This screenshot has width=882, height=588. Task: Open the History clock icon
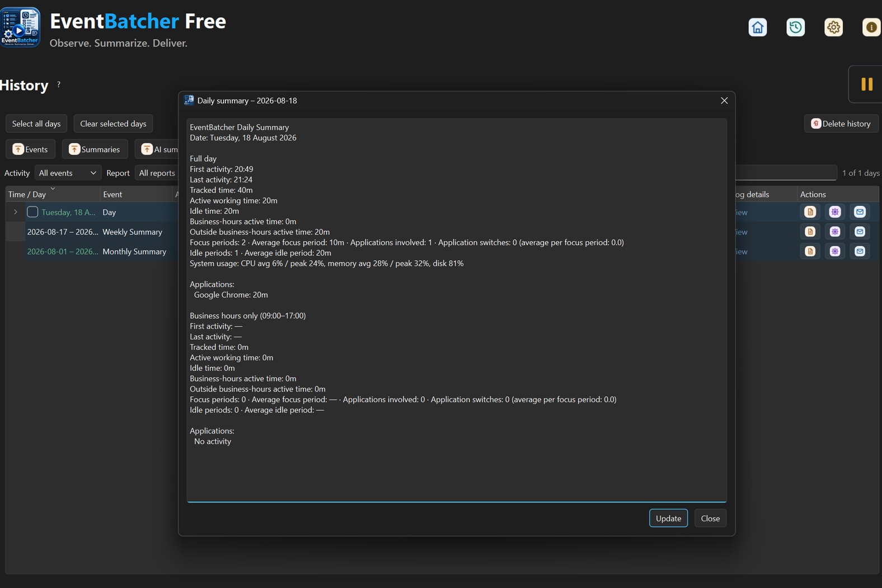tap(796, 27)
